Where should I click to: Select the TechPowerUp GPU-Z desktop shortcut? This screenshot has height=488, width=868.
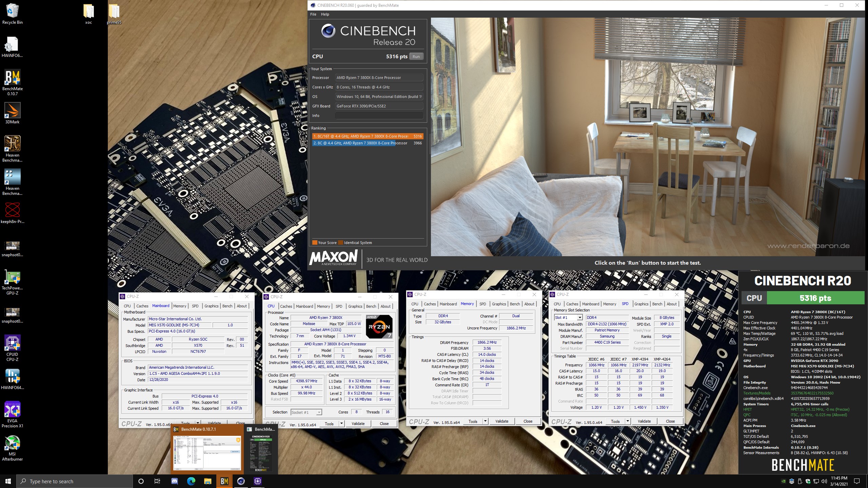click(12, 282)
